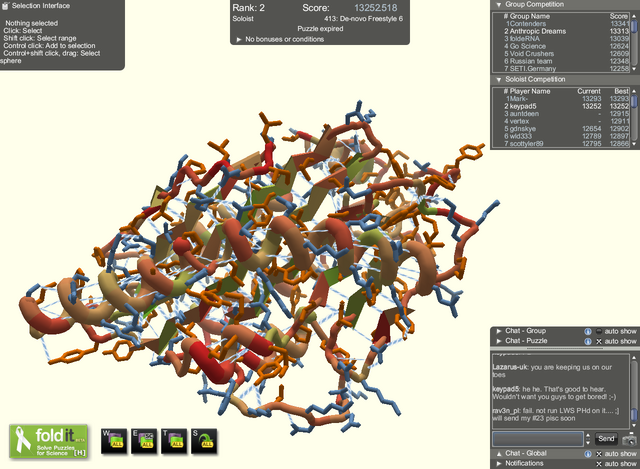Select soloist row scottyler89
Viewport: 640px width, 469px height.
(x=562, y=144)
